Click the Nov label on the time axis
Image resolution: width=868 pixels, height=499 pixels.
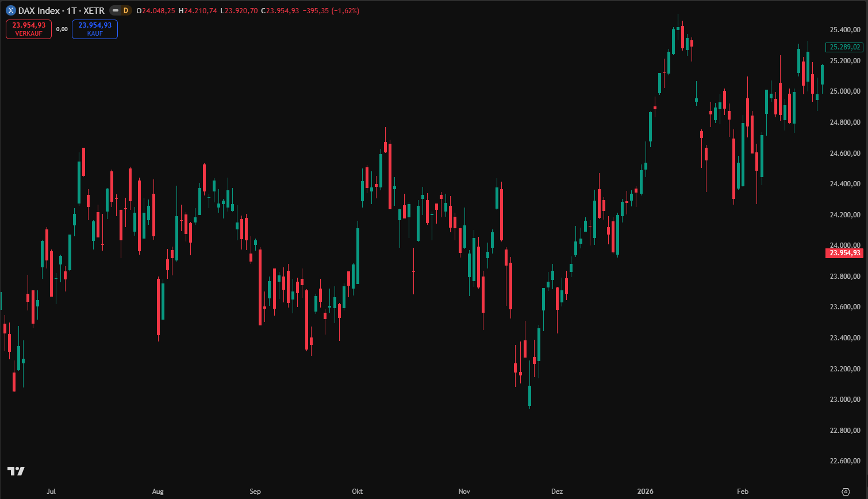464,492
